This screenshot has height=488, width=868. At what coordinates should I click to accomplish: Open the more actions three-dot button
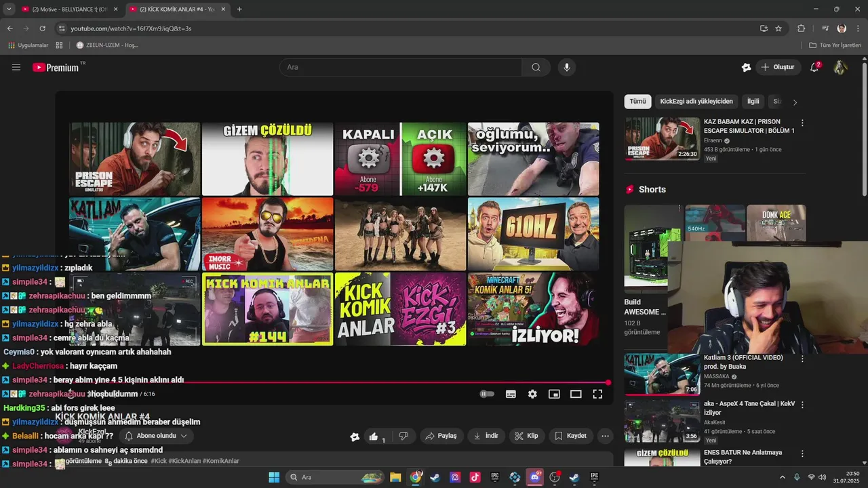(x=606, y=436)
